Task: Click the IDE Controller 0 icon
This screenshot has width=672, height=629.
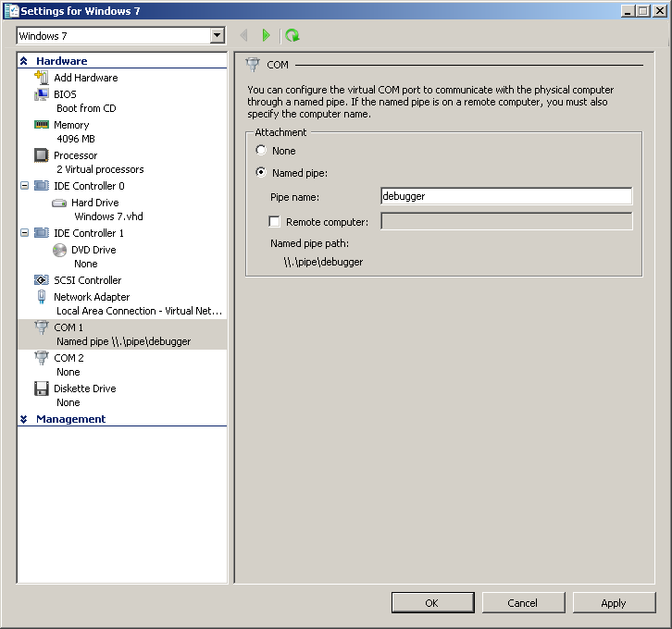Action: [x=42, y=185]
